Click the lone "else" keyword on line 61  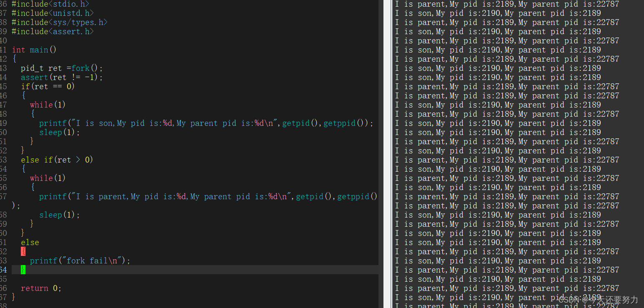point(30,243)
